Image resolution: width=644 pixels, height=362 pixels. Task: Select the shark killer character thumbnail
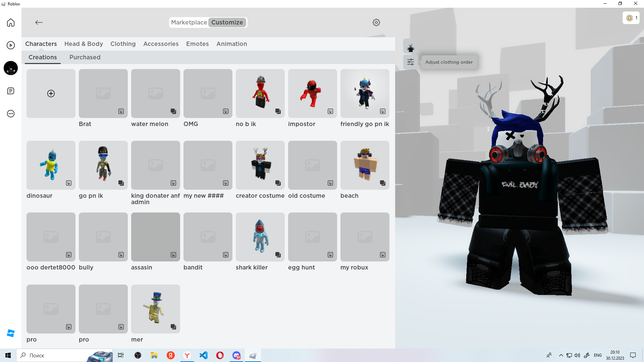(260, 237)
